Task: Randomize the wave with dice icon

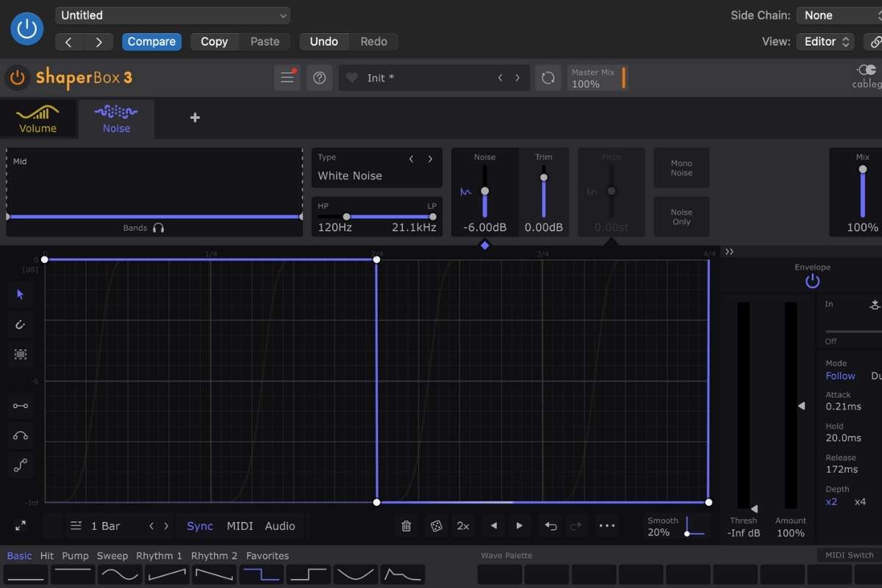Action: pyautogui.click(x=436, y=526)
